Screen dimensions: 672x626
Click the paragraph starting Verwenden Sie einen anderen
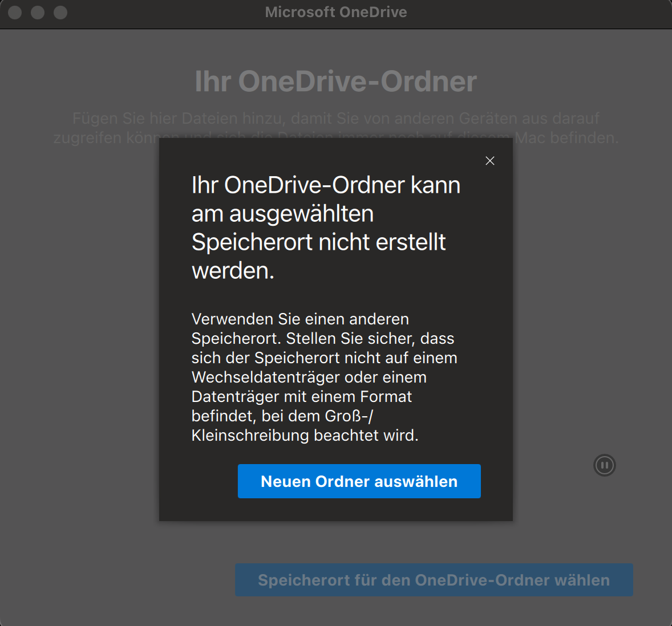click(x=325, y=377)
